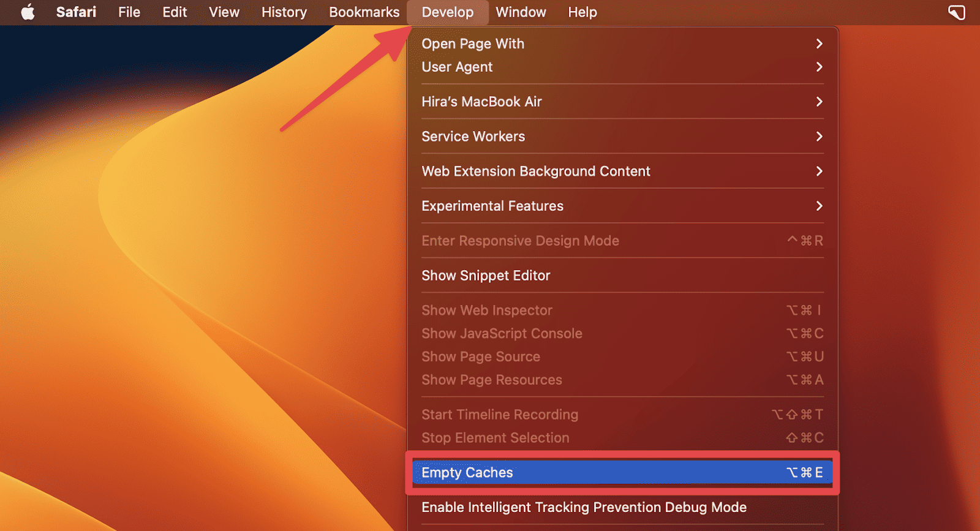Viewport: 980px width, 531px height.
Task: Select Service Workers menu item
Action: (622, 137)
